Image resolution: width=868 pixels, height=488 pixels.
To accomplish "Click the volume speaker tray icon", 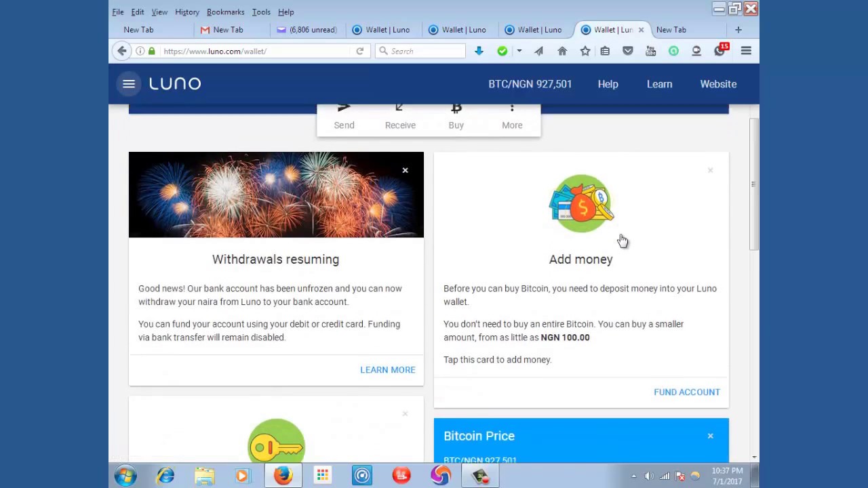I will pyautogui.click(x=649, y=476).
